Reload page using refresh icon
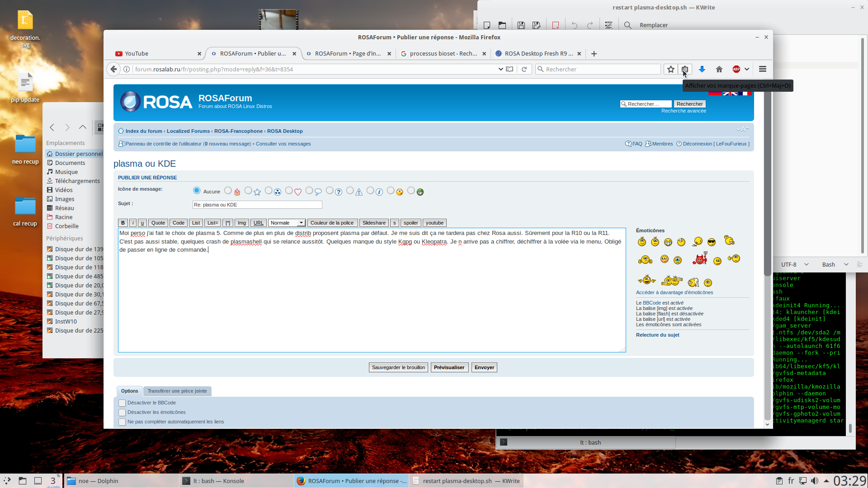This screenshot has width=868, height=488. click(x=524, y=69)
